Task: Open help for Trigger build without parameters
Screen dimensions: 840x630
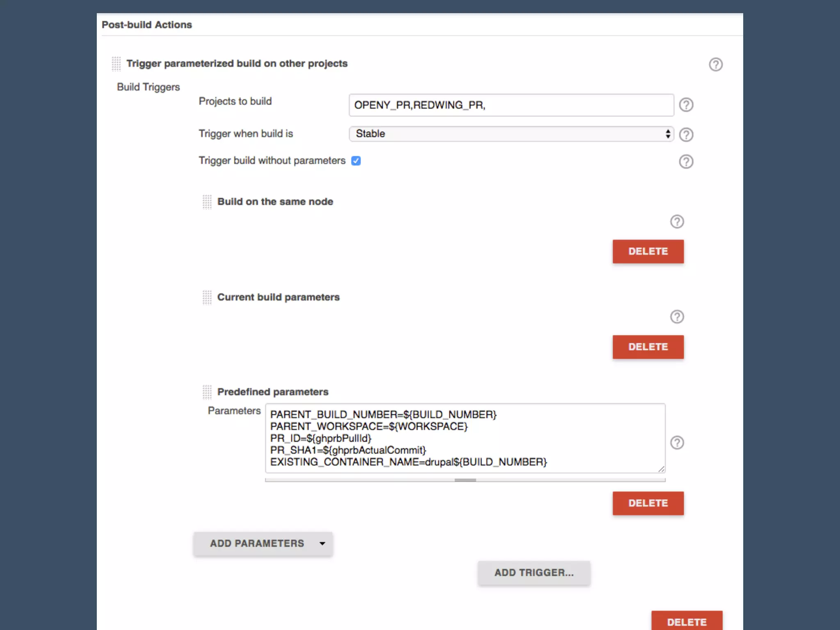Action: pyautogui.click(x=686, y=162)
